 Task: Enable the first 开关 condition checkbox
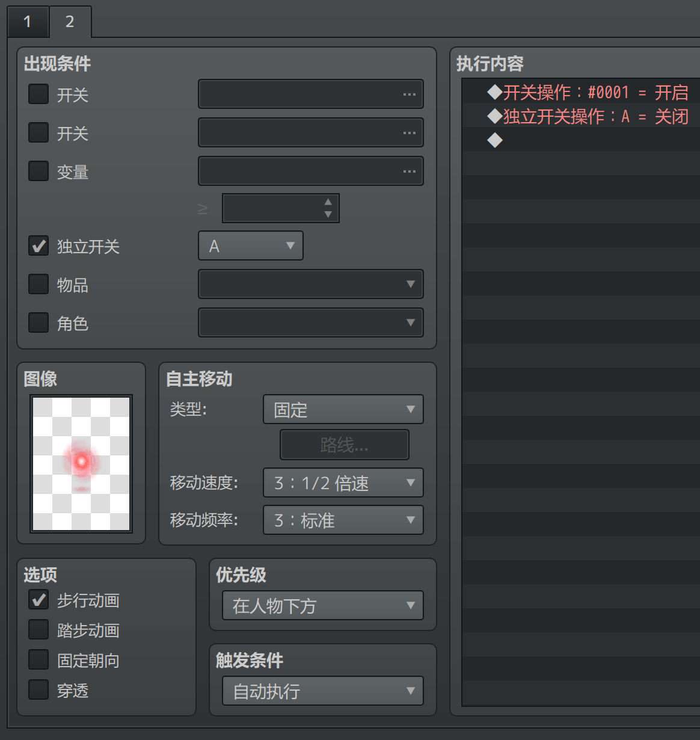(38, 94)
